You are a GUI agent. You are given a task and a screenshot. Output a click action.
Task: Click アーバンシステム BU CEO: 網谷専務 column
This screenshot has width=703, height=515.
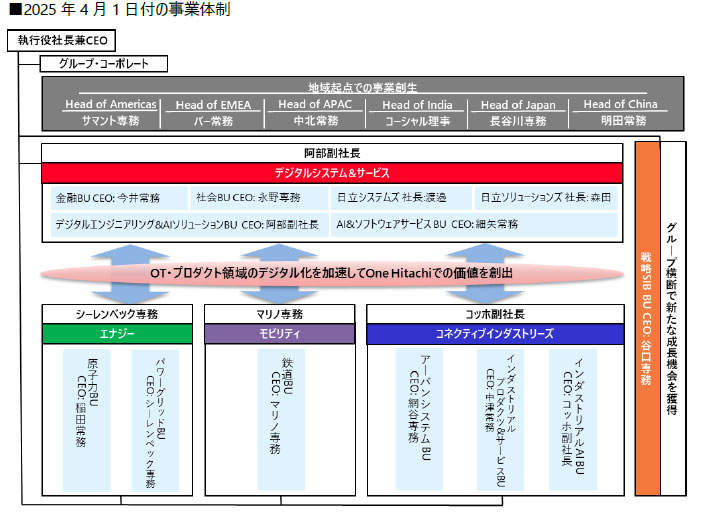coord(419,419)
